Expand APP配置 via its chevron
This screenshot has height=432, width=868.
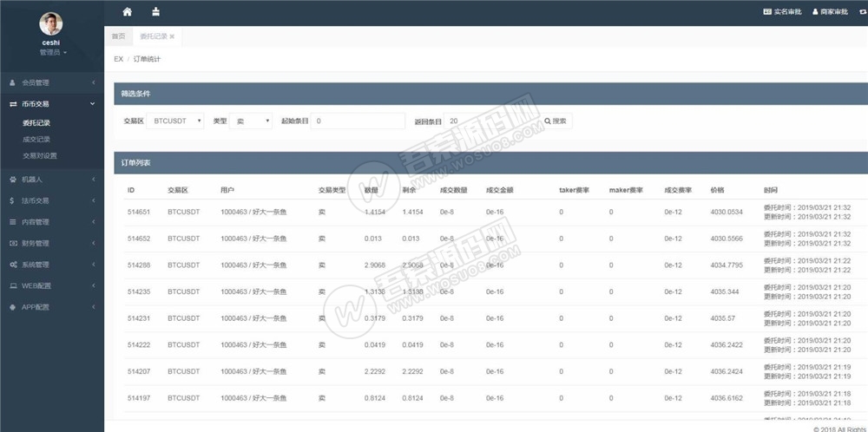coord(94,307)
